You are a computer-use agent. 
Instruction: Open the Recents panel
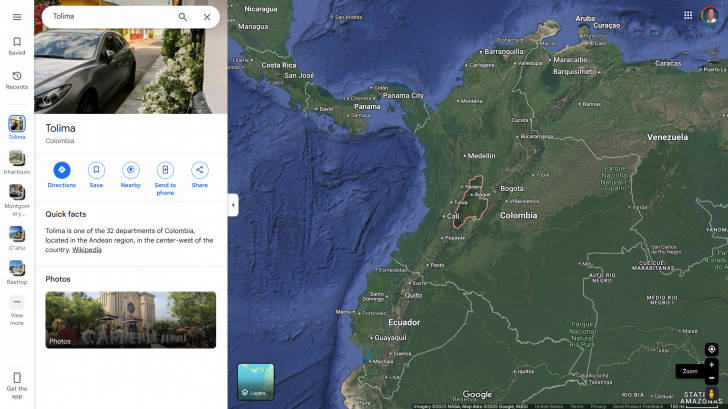[17, 80]
